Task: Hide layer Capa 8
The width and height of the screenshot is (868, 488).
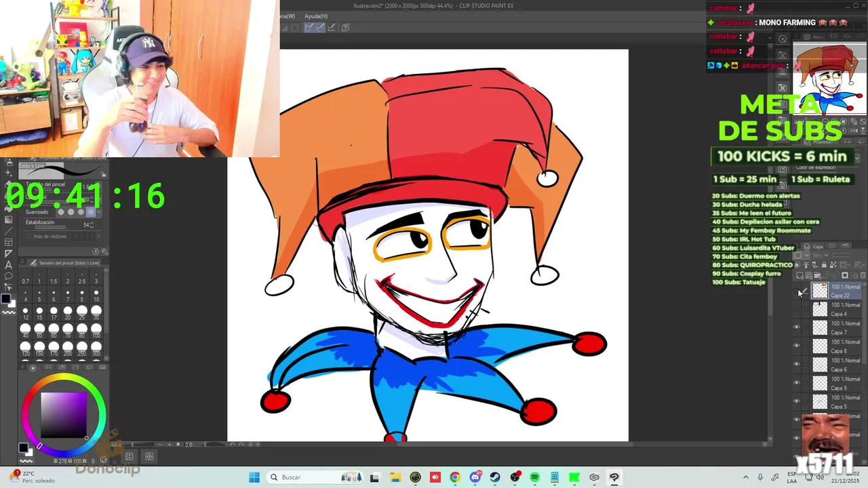Action: [797, 346]
